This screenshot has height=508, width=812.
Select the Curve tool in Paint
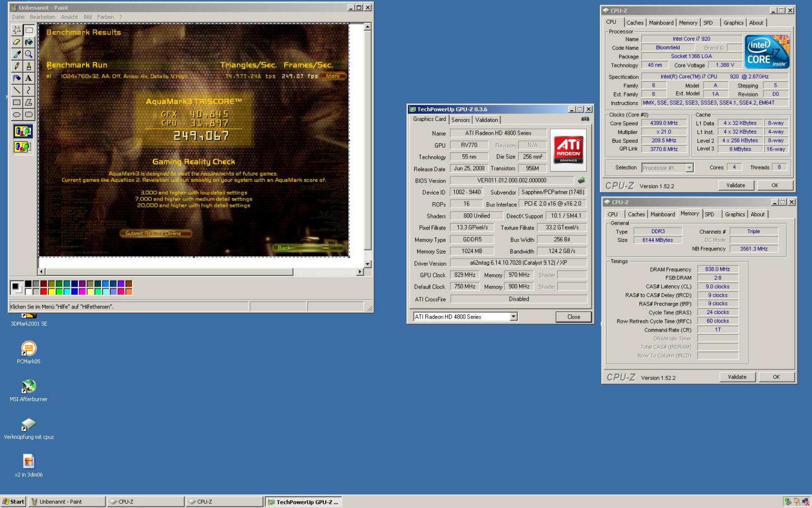coord(29,90)
